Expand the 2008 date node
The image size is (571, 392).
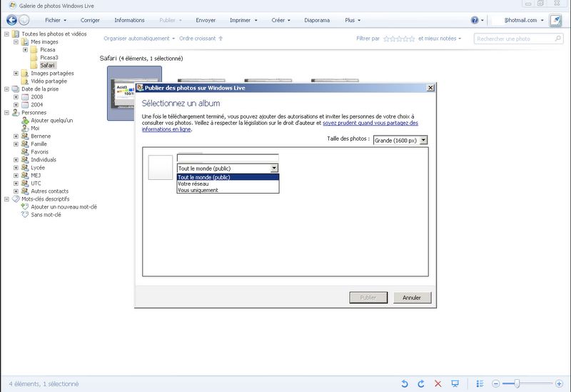(16, 97)
